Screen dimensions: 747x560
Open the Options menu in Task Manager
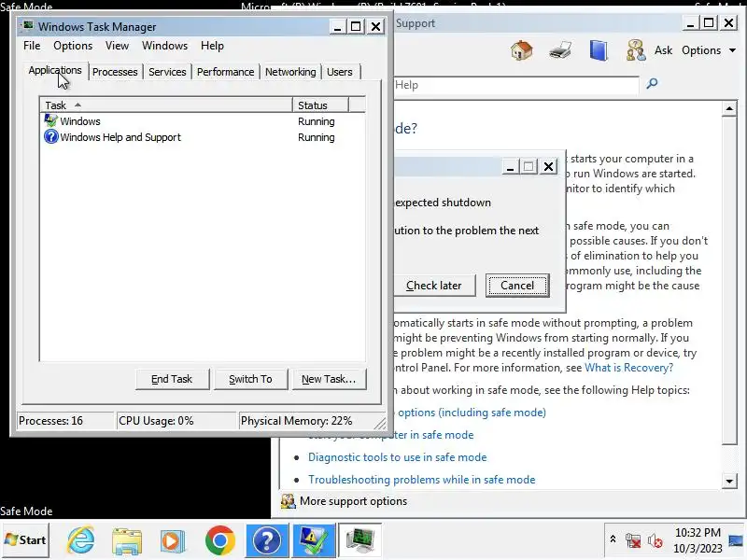point(73,46)
